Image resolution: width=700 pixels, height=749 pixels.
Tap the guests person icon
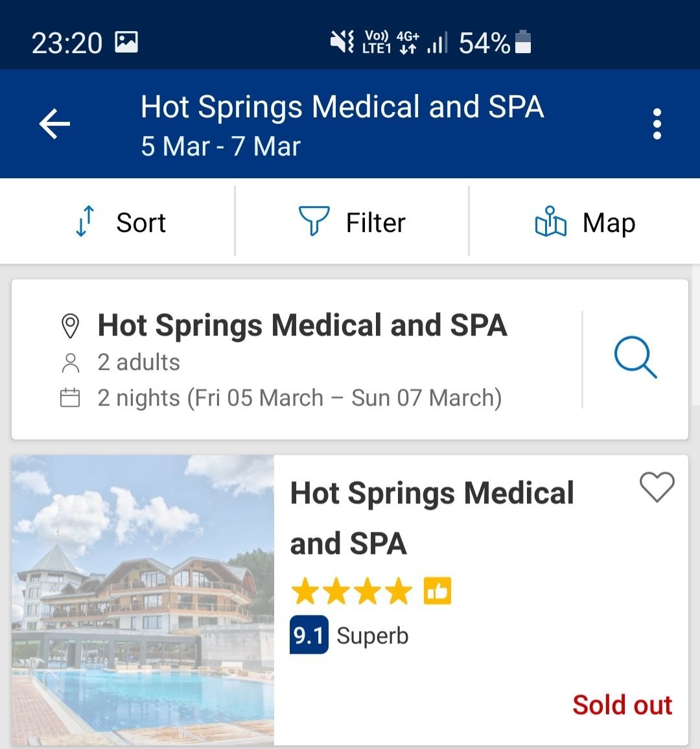[70, 363]
